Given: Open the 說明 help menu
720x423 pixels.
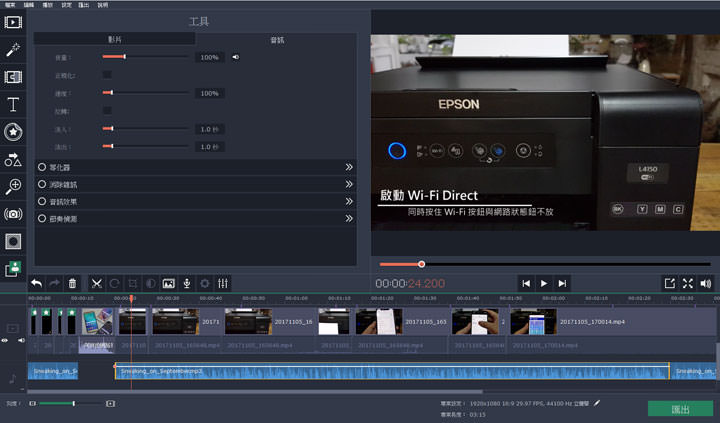Looking at the screenshot, I should tap(103, 5).
